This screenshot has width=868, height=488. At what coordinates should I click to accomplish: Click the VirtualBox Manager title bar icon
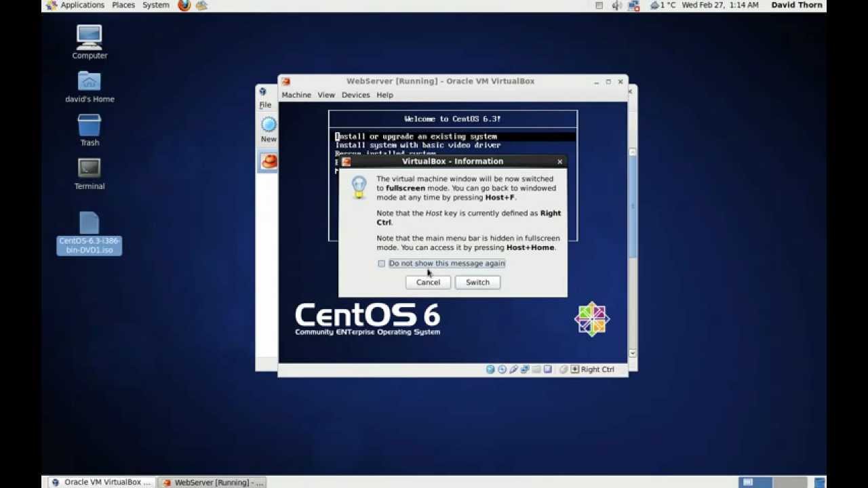(263, 91)
